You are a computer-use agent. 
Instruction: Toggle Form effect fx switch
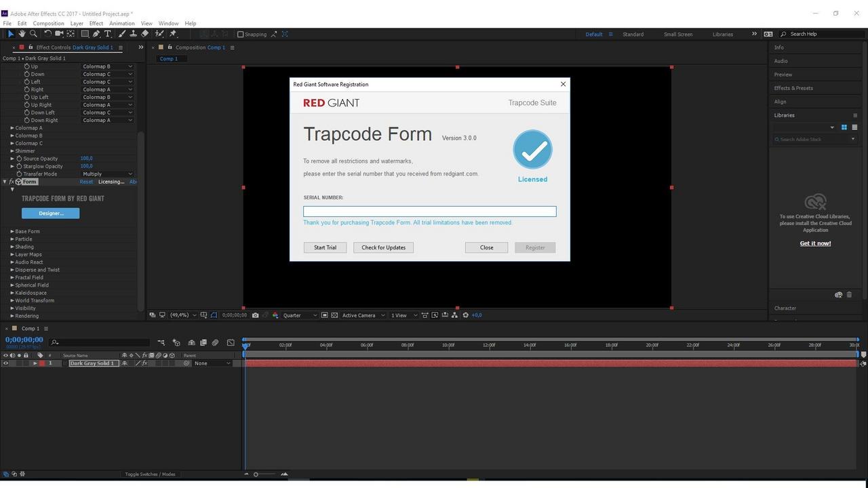12,182
